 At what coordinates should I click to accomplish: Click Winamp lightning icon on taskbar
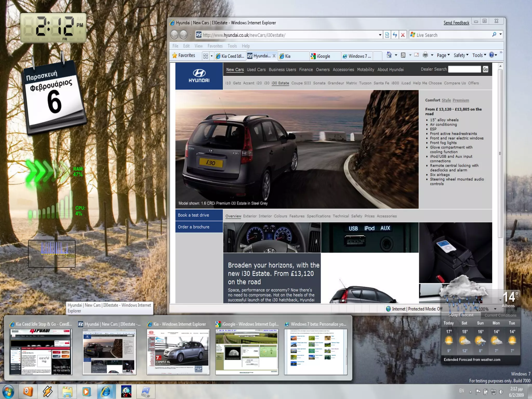[x=48, y=391]
